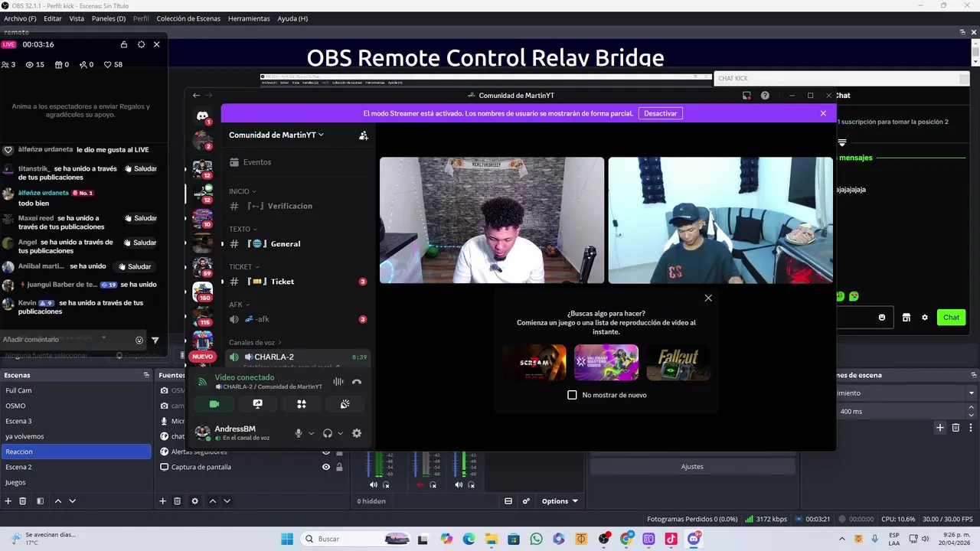Move selected scene up in Escenas
Viewport: 980px width, 551px height.
(x=57, y=501)
